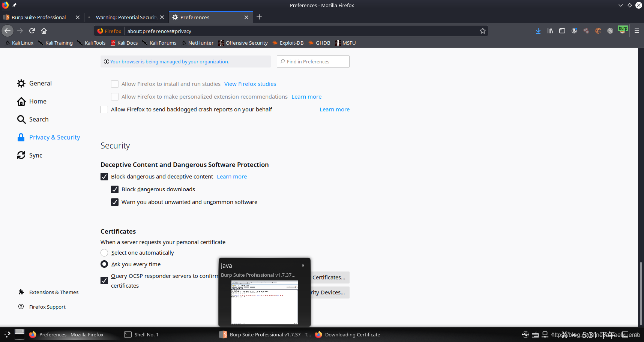Open the Kali Training bookmark
The height and width of the screenshot is (342, 644).
tap(56, 43)
